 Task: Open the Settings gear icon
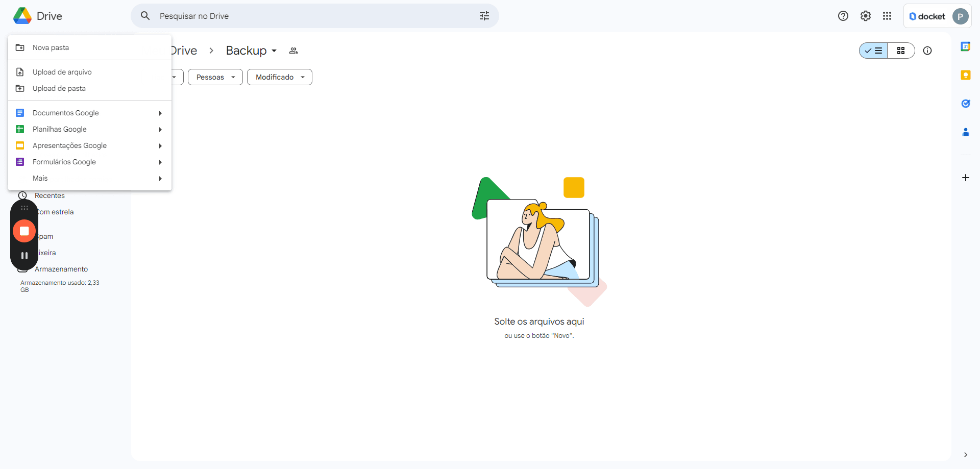point(866,16)
